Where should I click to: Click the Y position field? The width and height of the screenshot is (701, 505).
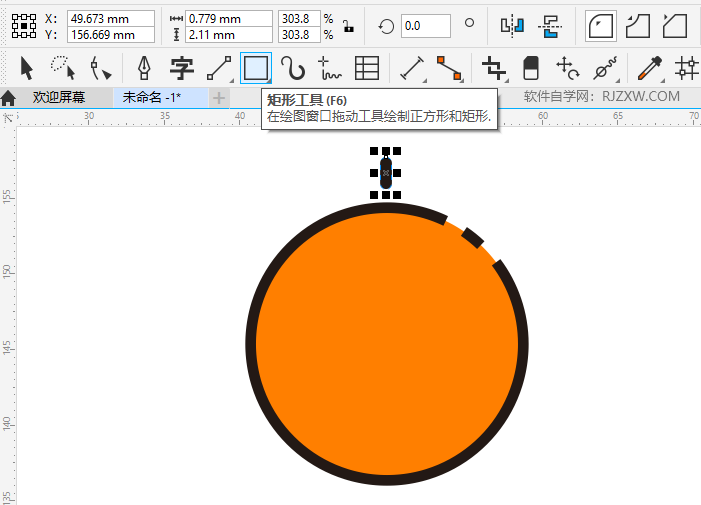(110, 34)
